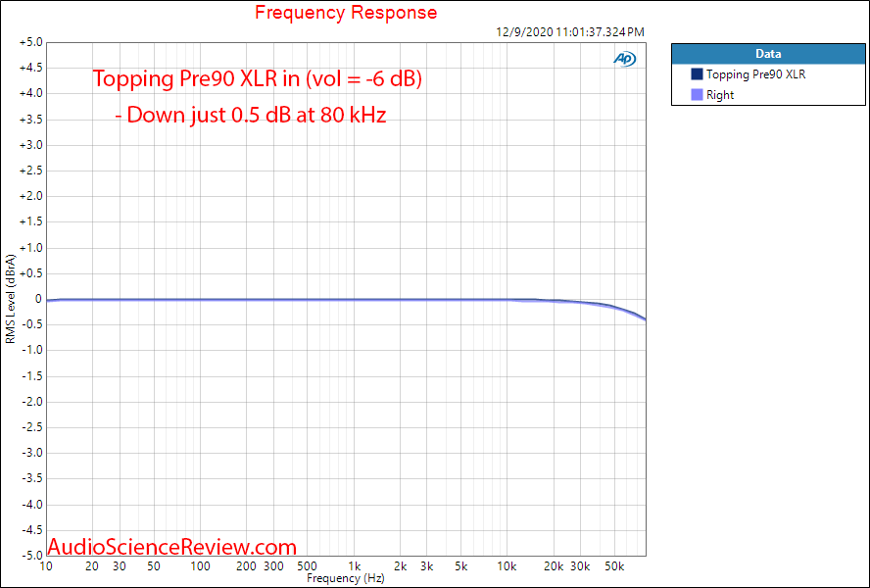Click the 20 Hz label on the frequency axis

click(92, 566)
